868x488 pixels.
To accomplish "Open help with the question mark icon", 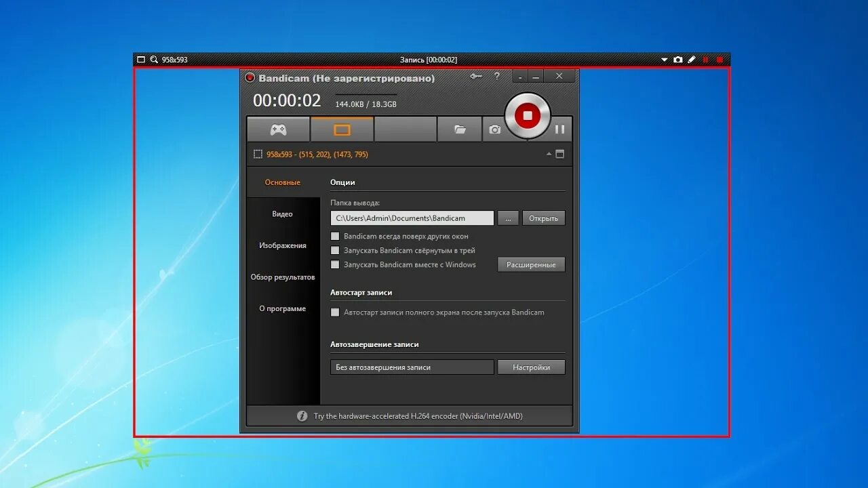I will coord(497,77).
